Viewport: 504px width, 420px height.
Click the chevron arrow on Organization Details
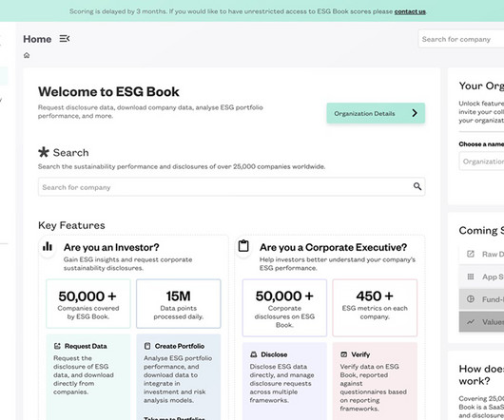[x=415, y=113]
